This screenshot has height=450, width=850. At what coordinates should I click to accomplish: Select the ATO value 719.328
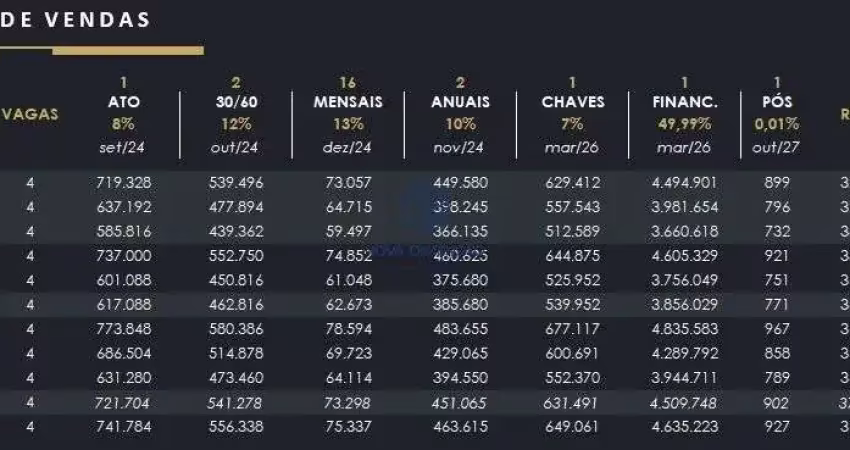pyautogui.click(x=124, y=183)
